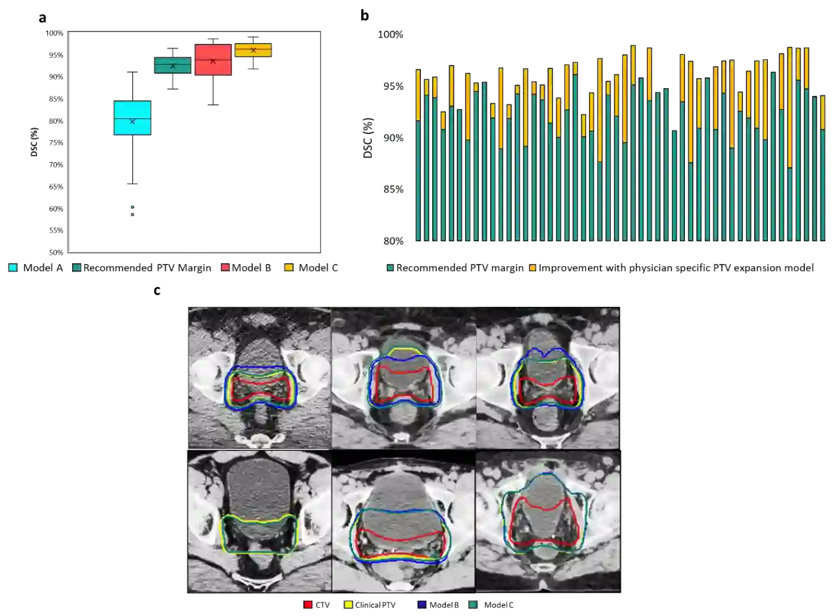This screenshot has height=616, width=840.
Task: Click the yellow Improvement legend swatch in panel b
Action: point(532,268)
